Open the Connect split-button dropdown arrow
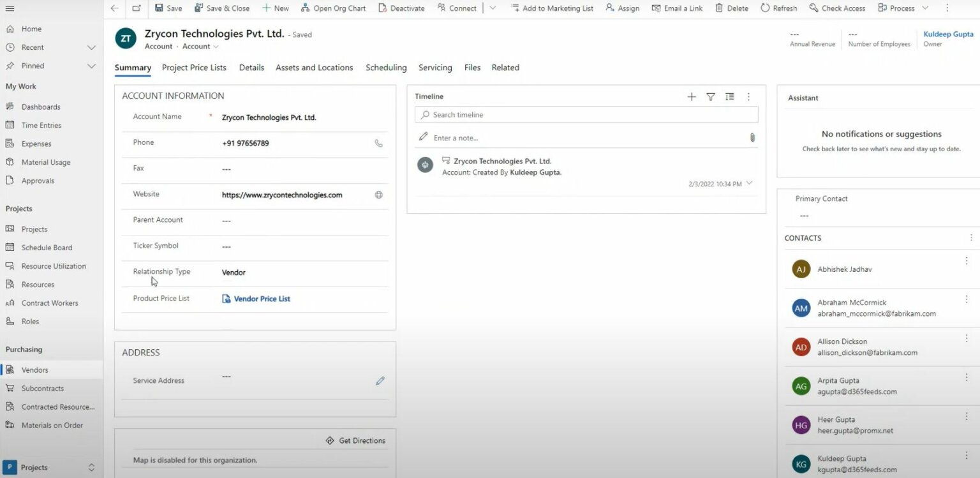The image size is (980, 478). pos(493,8)
